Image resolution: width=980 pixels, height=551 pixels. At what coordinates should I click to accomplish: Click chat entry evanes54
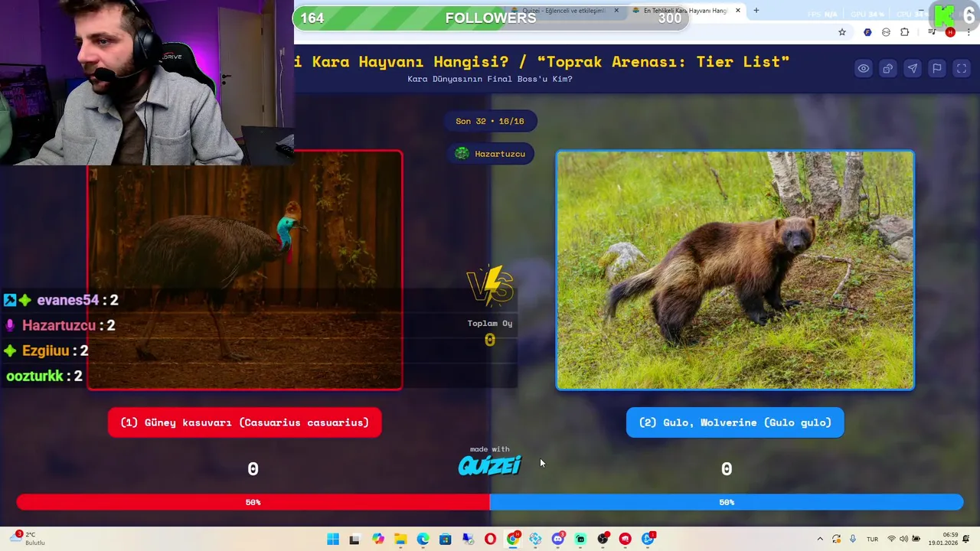[x=61, y=300]
